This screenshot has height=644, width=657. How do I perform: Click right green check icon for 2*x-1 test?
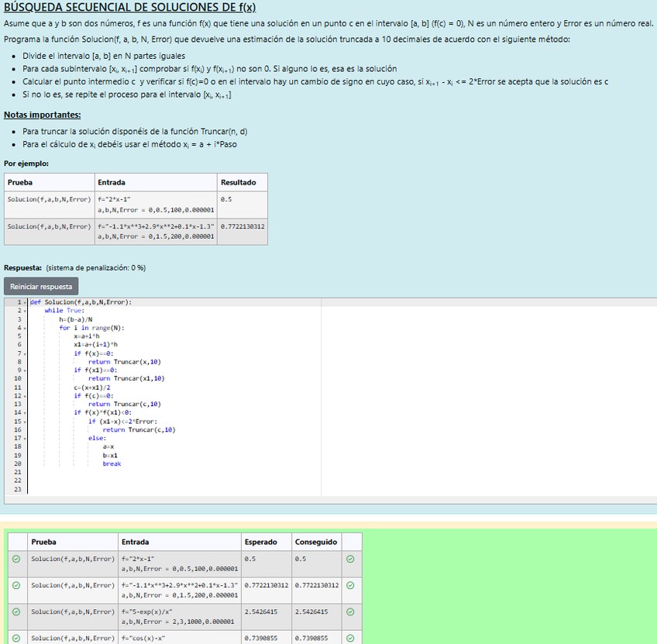click(x=350, y=559)
